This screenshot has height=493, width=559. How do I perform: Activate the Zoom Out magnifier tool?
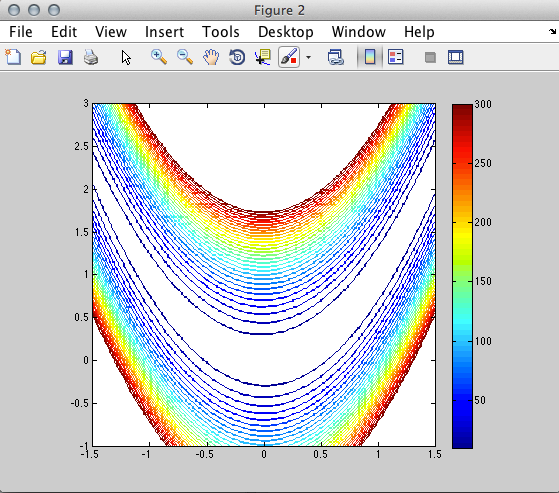185,57
